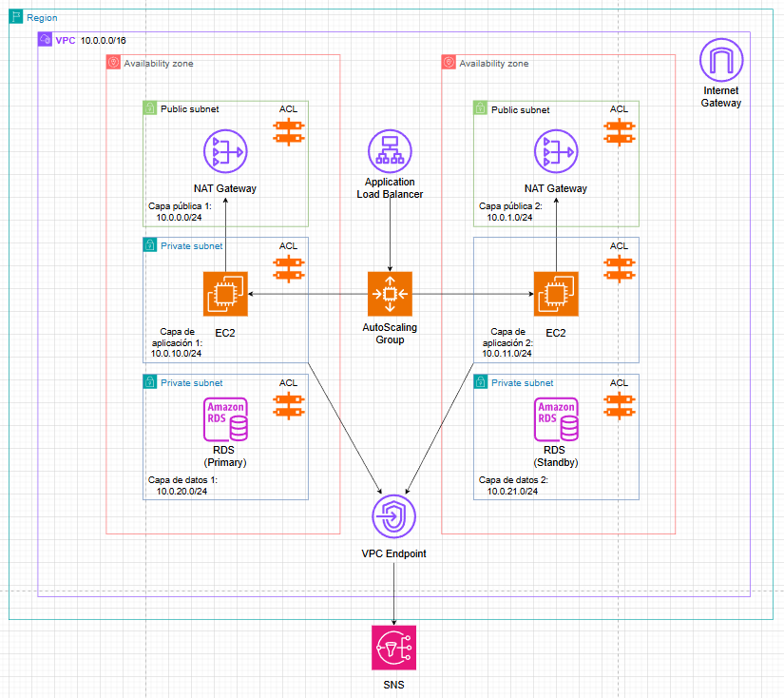The image size is (784, 698).
Task: Click the VPC Endpoint icon
Action: click(x=393, y=516)
